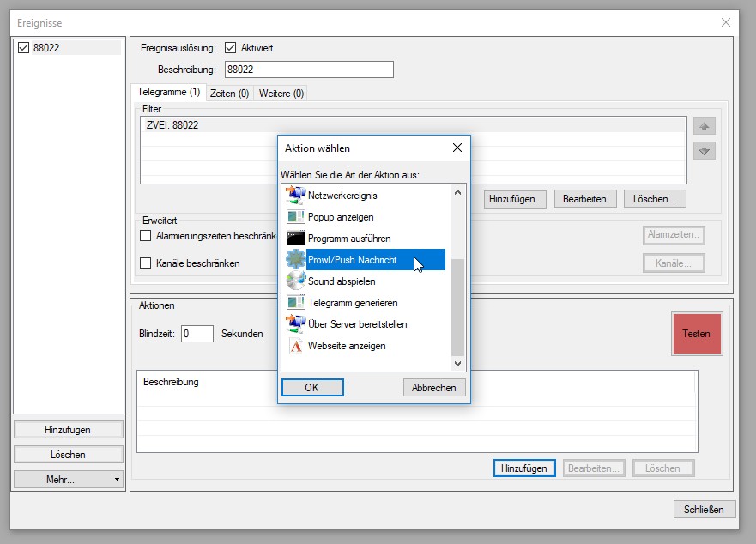756x544 pixels.
Task: Open the Weitere (0) tab
Action: (281, 93)
